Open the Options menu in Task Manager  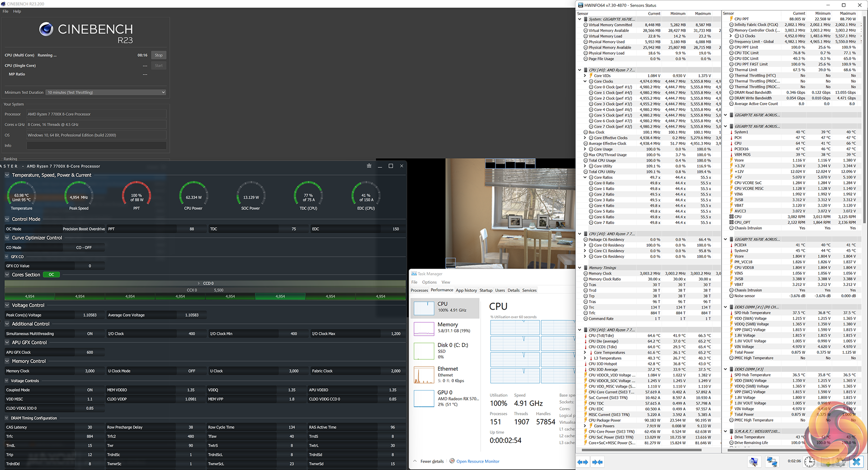(x=429, y=282)
